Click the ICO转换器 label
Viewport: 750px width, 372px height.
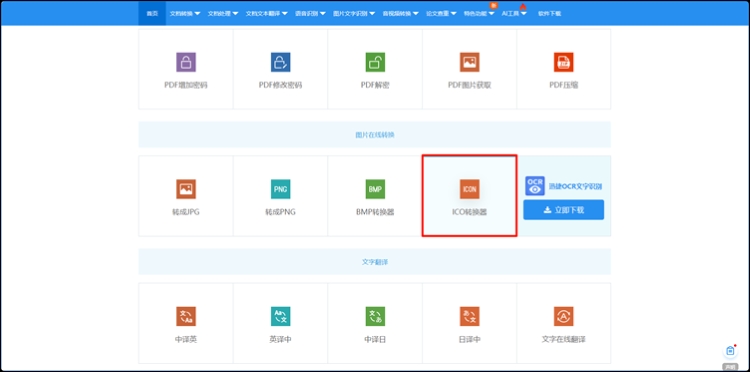coord(470,212)
